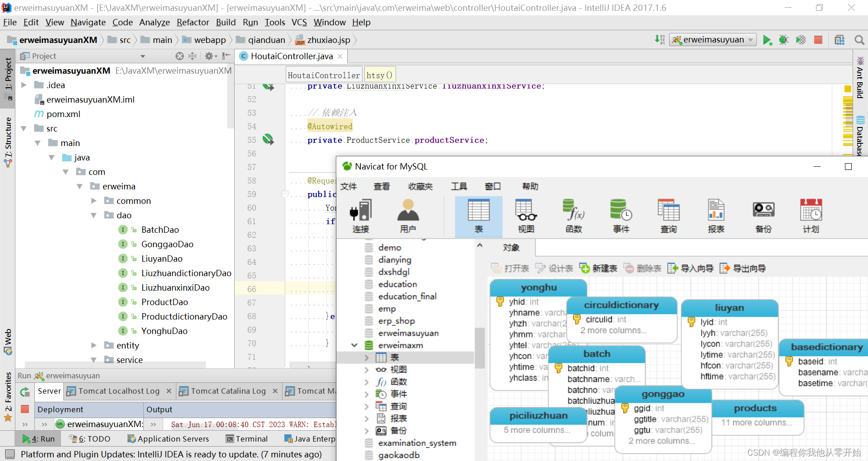Expand the common package
This screenshot has width=868, height=461.
coord(94,201)
